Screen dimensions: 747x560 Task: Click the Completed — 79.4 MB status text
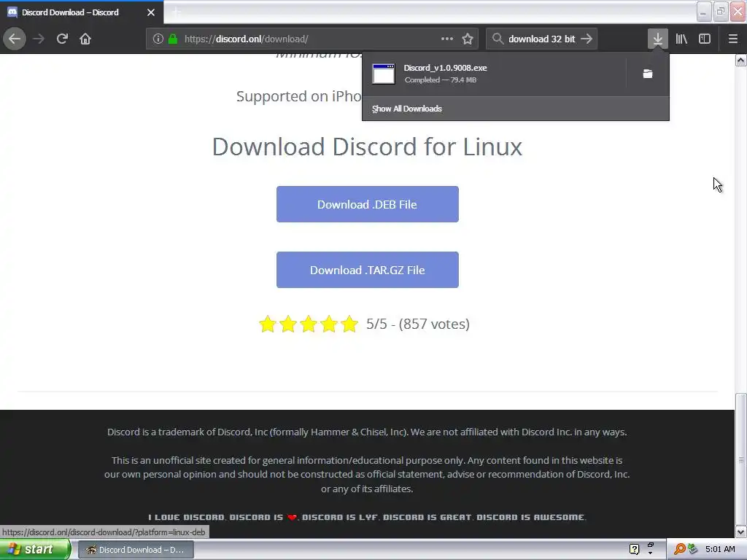[440, 79]
